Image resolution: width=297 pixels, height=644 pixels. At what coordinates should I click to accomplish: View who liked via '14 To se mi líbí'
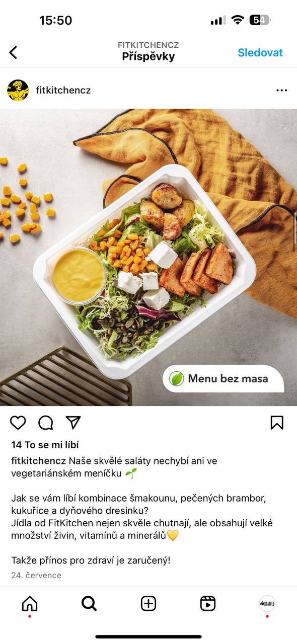click(45, 445)
